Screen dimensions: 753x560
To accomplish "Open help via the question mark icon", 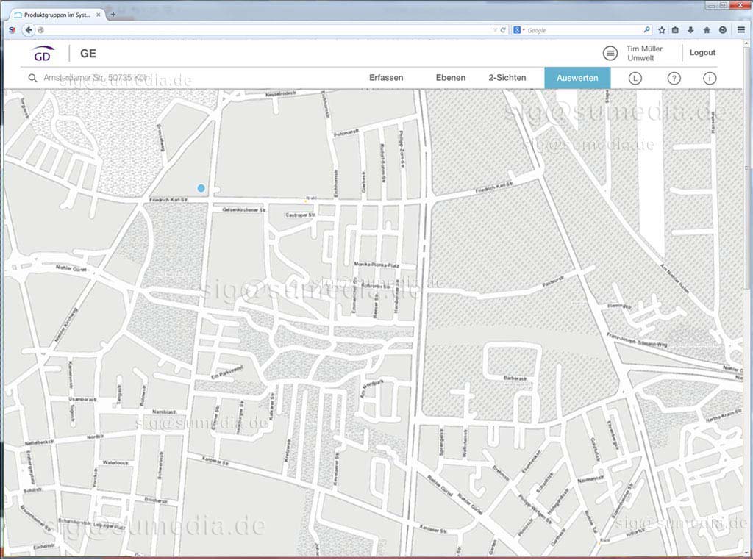I will 674,78.
